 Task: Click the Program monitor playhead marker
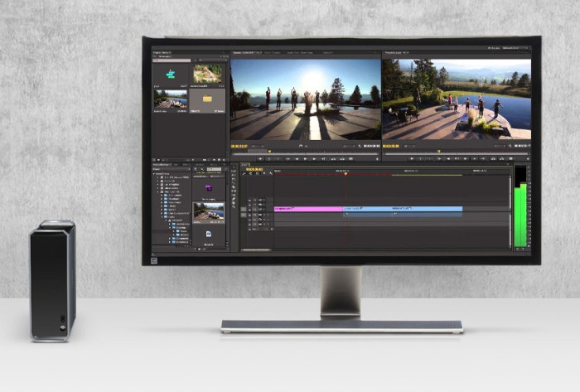[439, 151]
